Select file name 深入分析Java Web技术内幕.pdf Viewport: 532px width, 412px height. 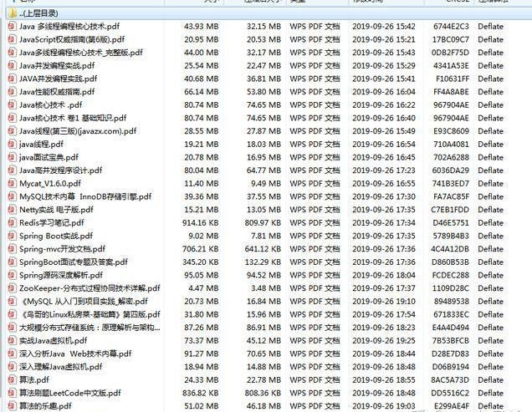point(75,354)
